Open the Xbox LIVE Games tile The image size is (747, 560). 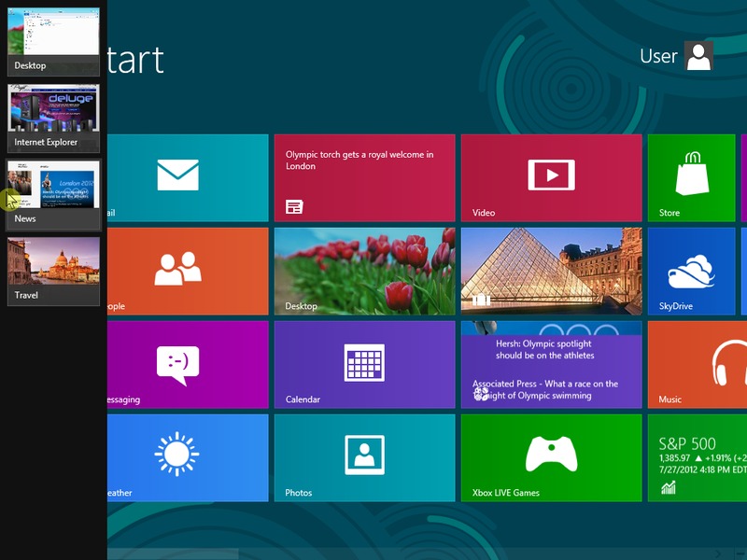[x=551, y=457]
